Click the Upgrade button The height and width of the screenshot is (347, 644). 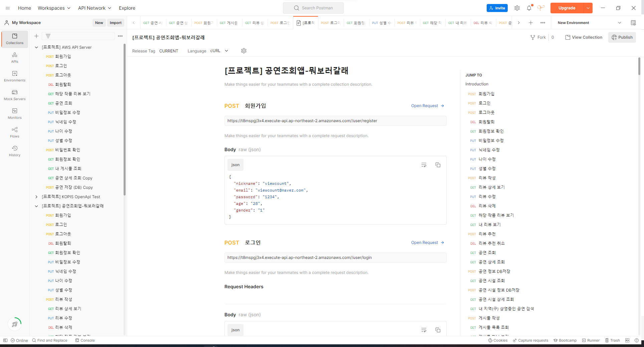[x=567, y=8]
